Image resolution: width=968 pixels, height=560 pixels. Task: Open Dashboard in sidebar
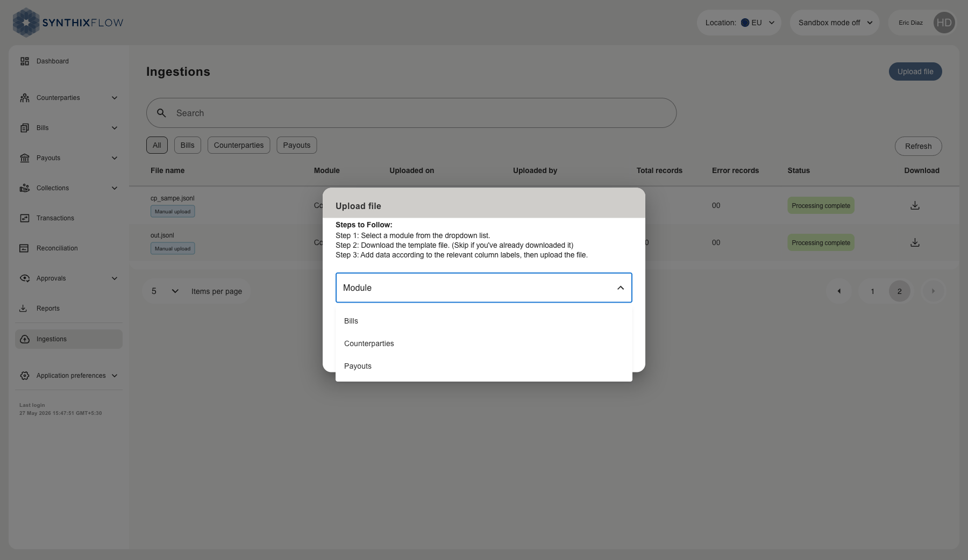click(69, 61)
